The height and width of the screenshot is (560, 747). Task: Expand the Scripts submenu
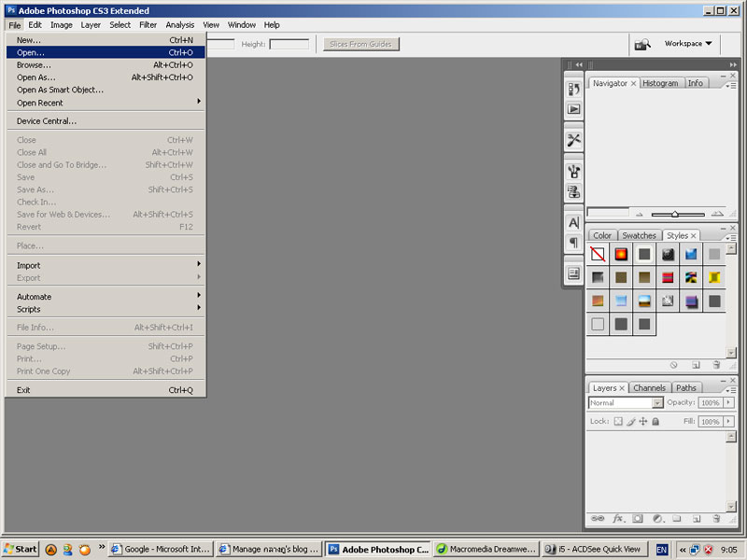106,309
